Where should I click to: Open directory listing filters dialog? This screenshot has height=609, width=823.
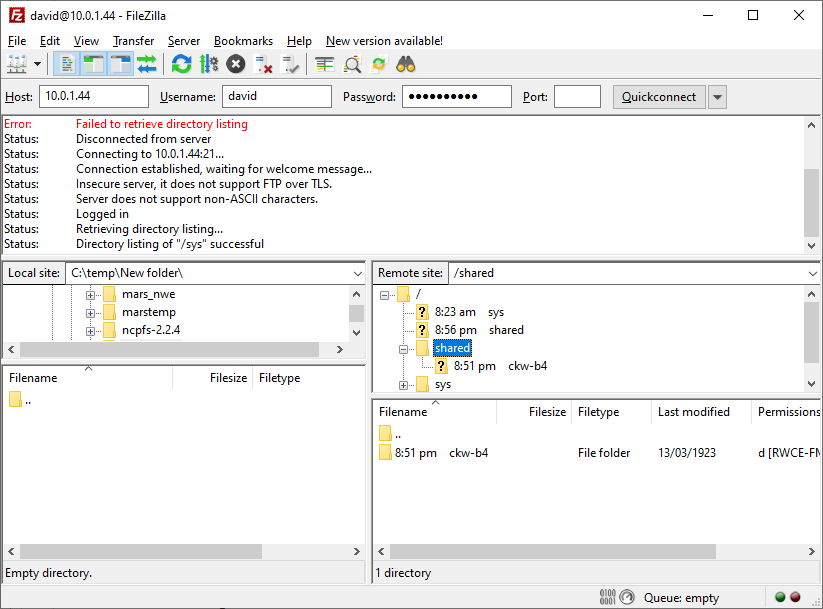[324, 65]
